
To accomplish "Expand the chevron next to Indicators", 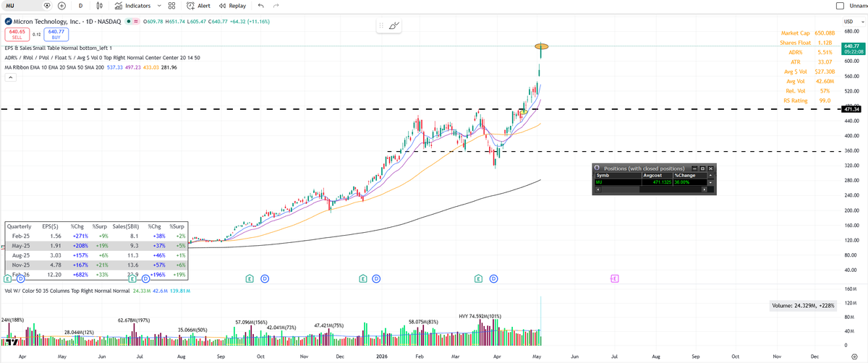I will point(159,6).
